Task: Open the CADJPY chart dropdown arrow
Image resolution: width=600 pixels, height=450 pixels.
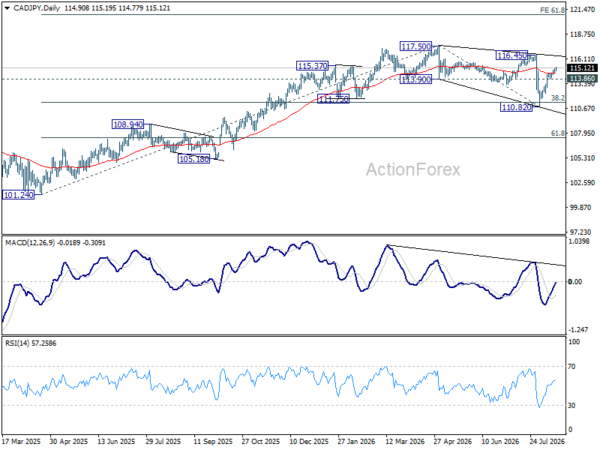Action: tap(7, 8)
